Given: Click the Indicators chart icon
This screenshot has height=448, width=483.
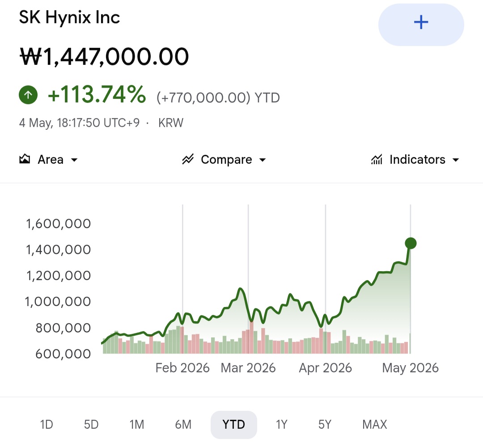Looking at the screenshot, I should [377, 159].
